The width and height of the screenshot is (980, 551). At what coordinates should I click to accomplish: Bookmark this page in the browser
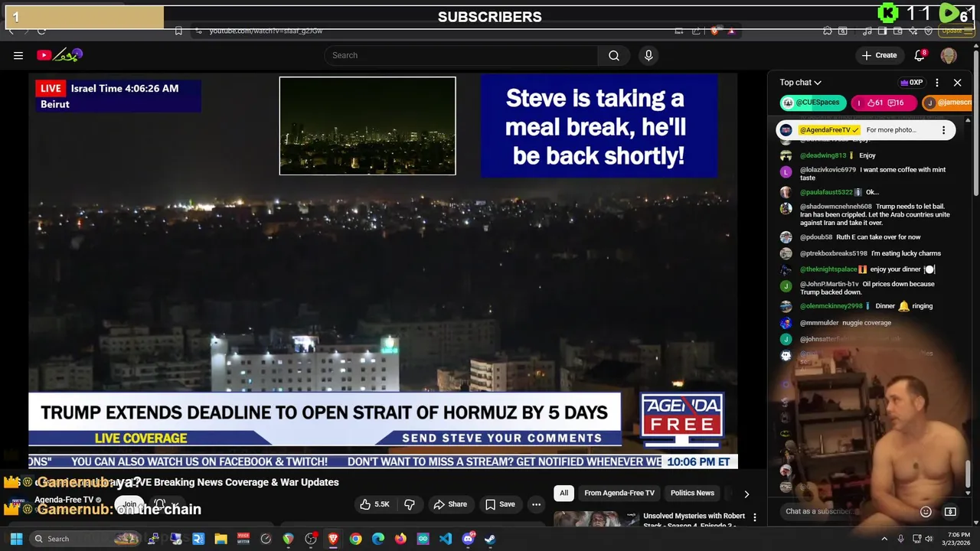pos(178,31)
